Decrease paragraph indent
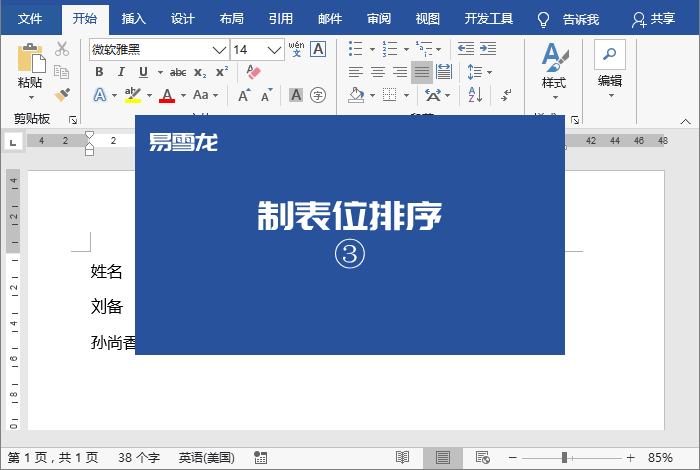This screenshot has width=700, height=470. 466,49
